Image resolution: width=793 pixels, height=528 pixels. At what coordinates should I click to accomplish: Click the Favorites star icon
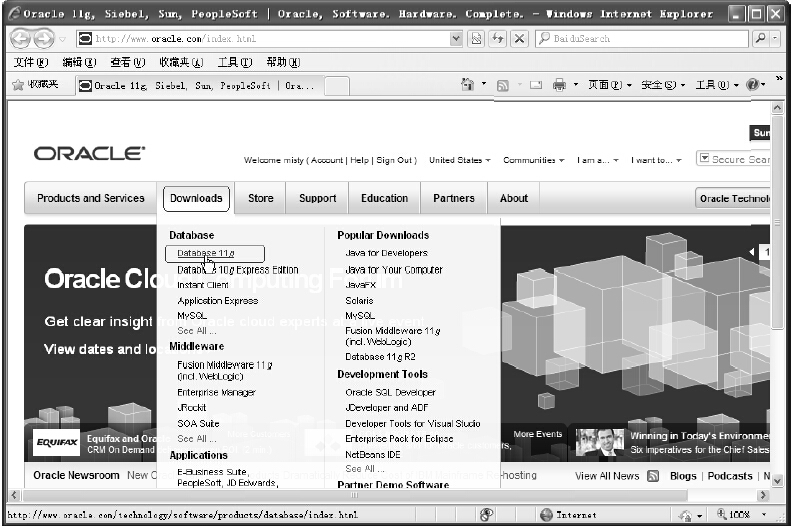pos(18,85)
